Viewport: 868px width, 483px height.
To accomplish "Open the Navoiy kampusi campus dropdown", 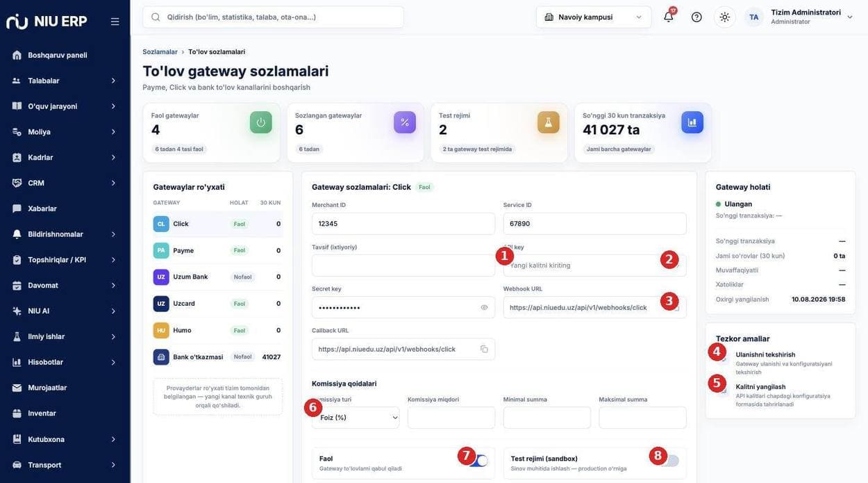I will tap(594, 17).
